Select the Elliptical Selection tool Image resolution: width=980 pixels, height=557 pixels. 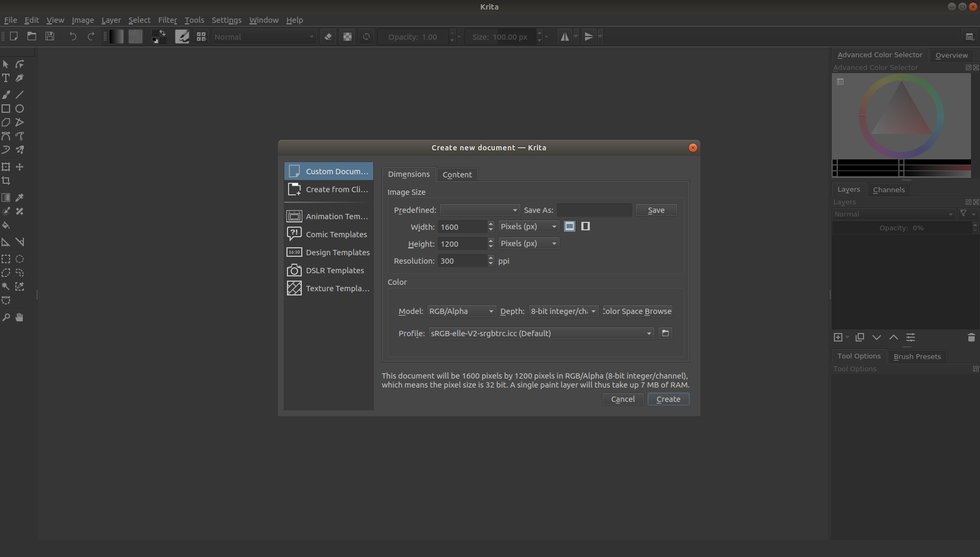click(x=20, y=259)
